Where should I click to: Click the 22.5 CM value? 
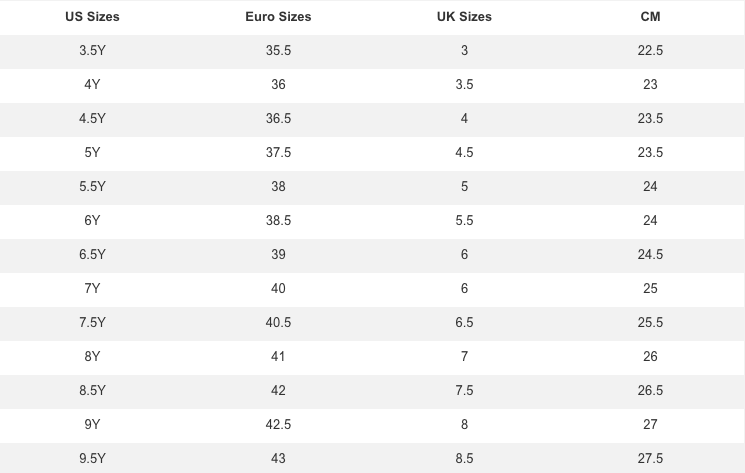coord(650,50)
